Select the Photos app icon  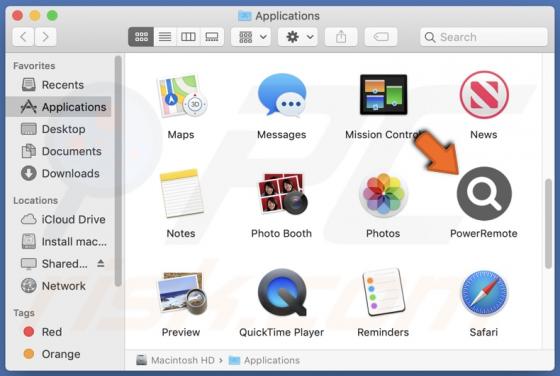coord(383,194)
